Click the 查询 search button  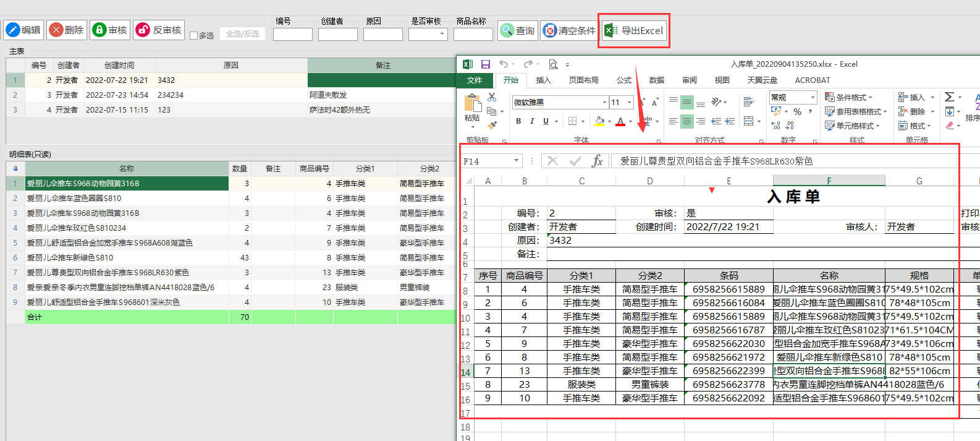click(x=518, y=30)
